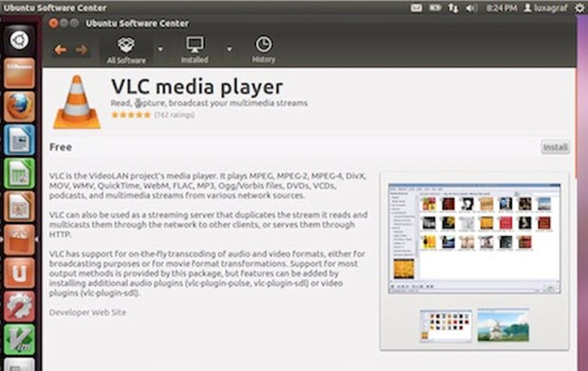Launch Firefox from the launcher
The height and width of the screenshot is (371, 588).
tap(20, 106)
